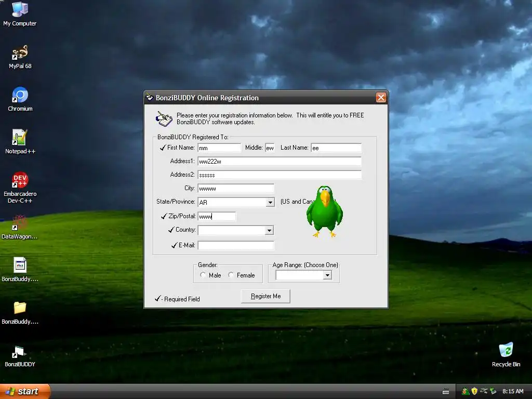
Task: Select the Male gender option
Action: 203,275
